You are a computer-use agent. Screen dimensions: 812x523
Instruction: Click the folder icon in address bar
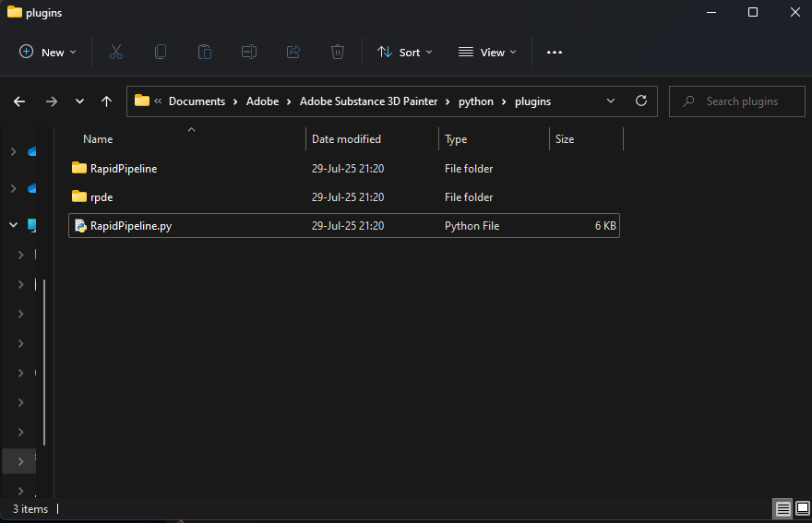click(142, 101)
